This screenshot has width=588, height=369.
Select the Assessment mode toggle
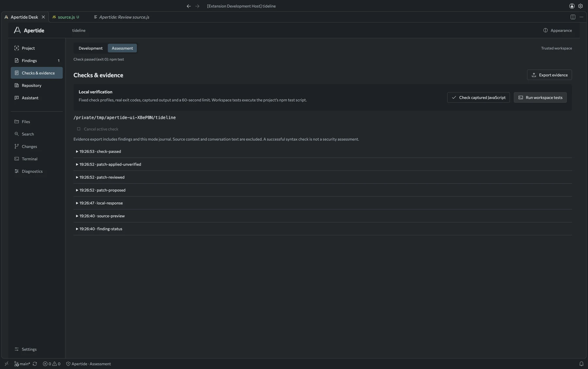122,48
